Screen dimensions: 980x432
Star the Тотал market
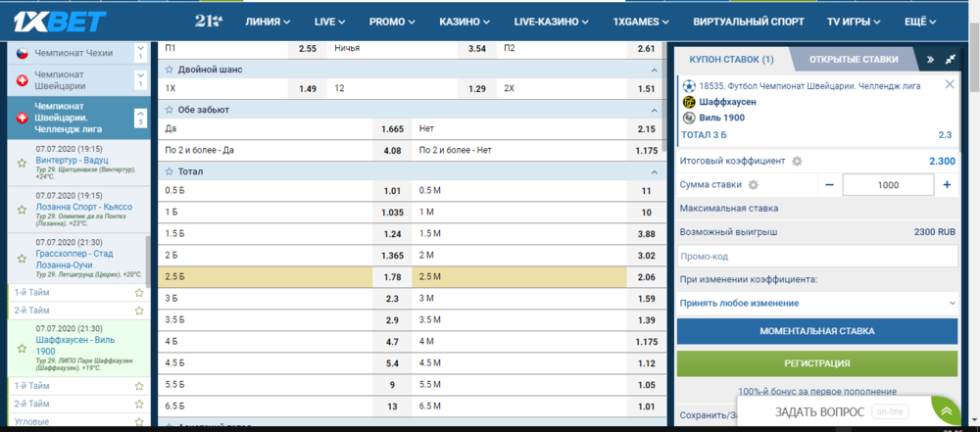coord(169,171)
